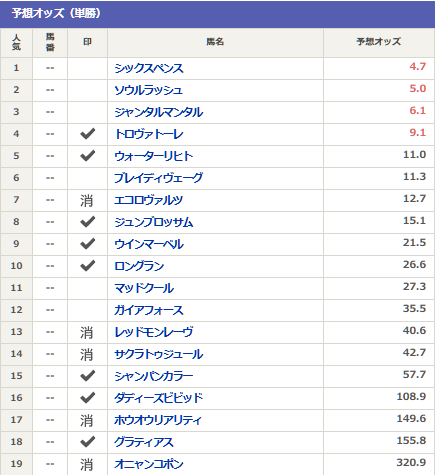Click popularity rank 12 cell

pos(16,310)
